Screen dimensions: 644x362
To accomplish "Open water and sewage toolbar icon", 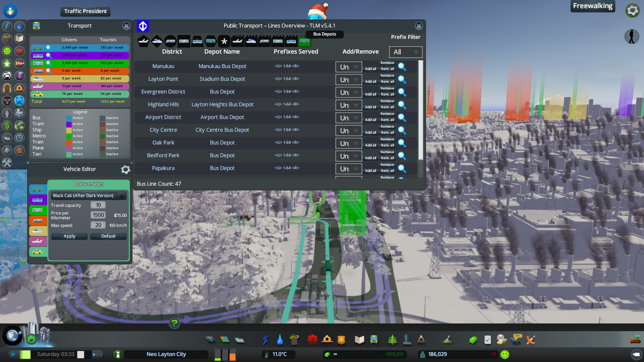I will (280, 340).
